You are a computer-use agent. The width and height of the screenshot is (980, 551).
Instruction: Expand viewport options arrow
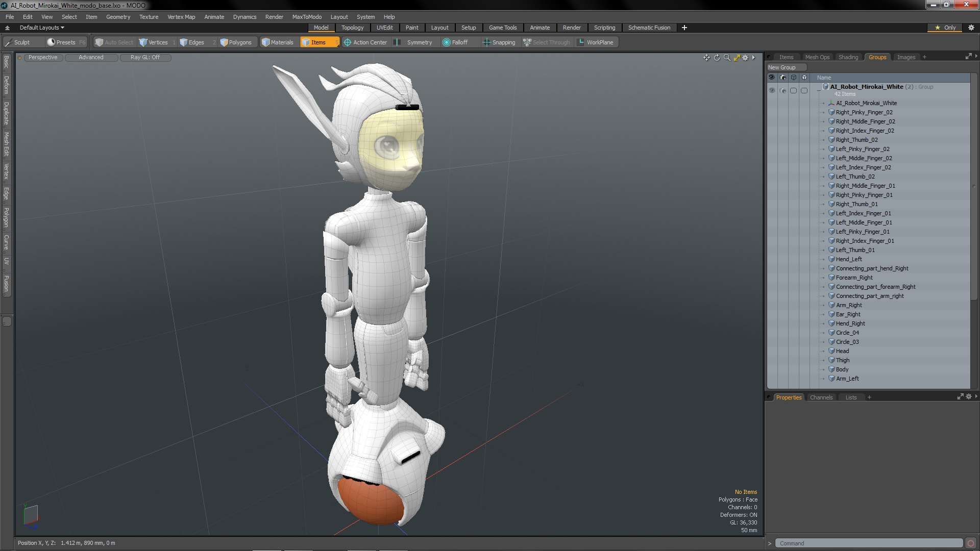coord(753,58)
